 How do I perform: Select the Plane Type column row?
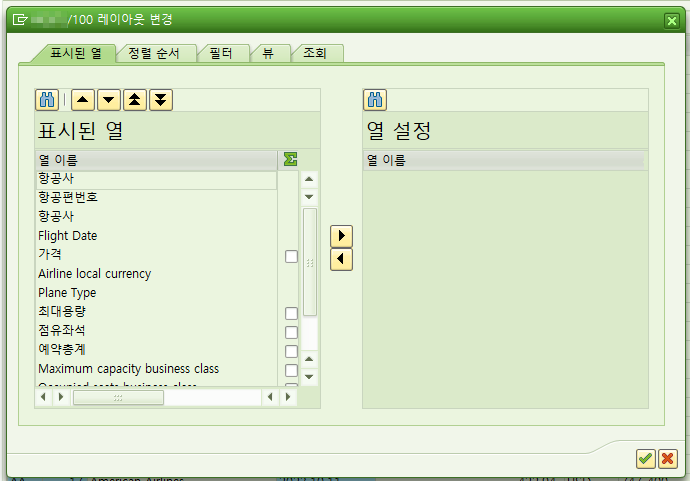156,292
